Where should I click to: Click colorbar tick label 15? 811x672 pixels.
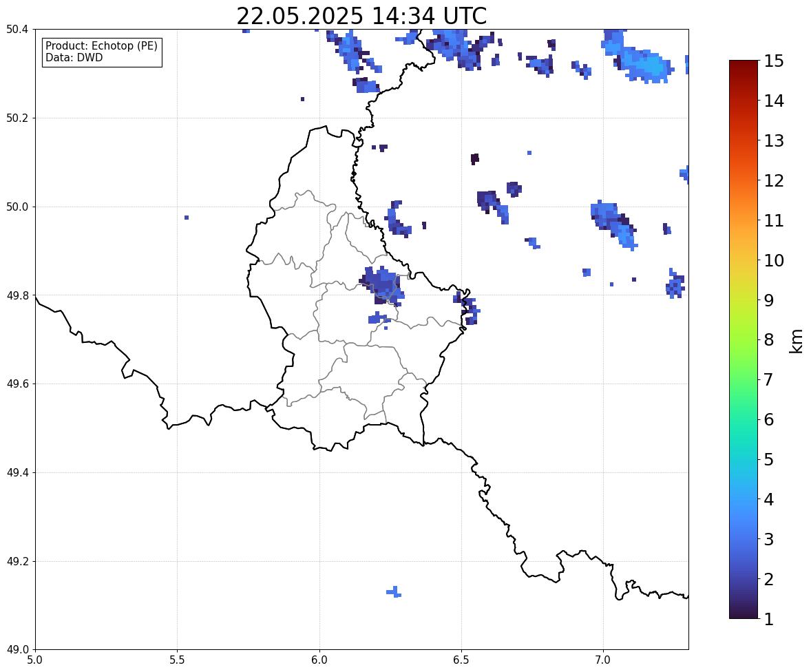pyautogui.click(x=774, y=61)
